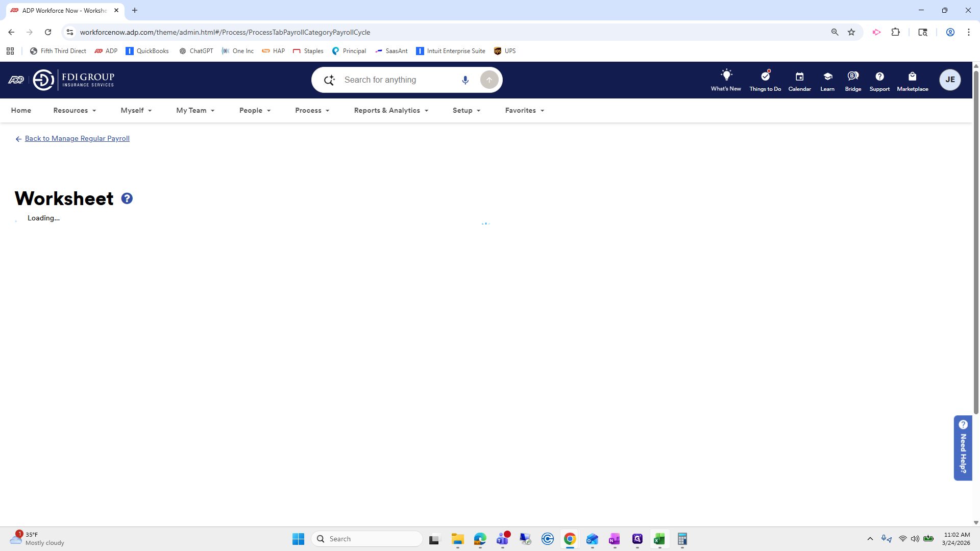This screenshot has width=980, height=551.
Task: Expand the People dropdown menu
Action: tap(255, 110)
